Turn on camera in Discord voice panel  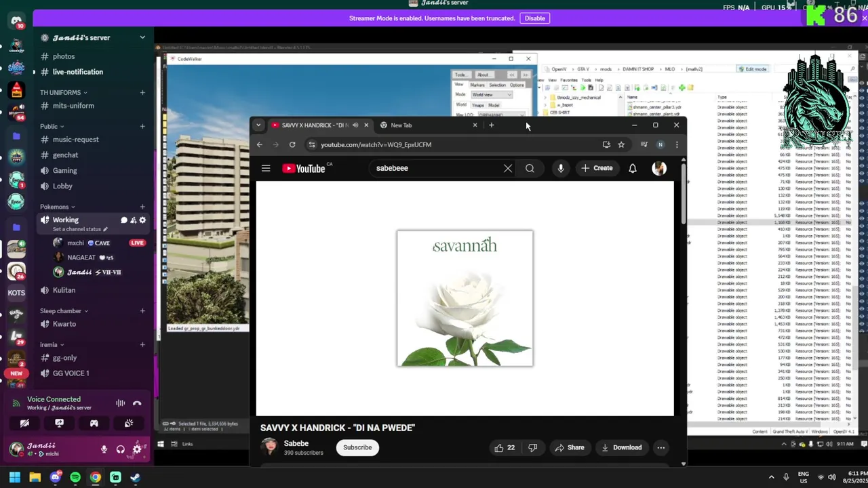tap(24, 423)
